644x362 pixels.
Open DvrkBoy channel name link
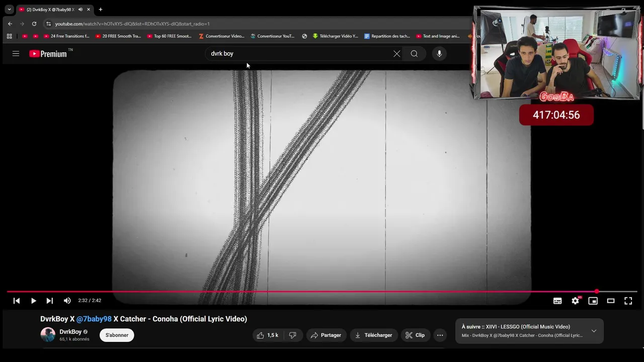(x=70, y=332)
